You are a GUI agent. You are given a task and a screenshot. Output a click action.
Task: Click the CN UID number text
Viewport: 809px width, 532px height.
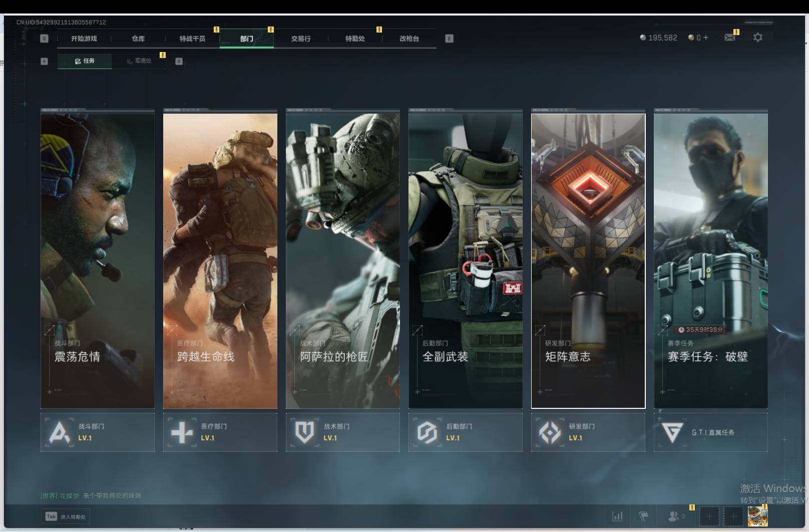pyautogui.click(x=61, y=22)
